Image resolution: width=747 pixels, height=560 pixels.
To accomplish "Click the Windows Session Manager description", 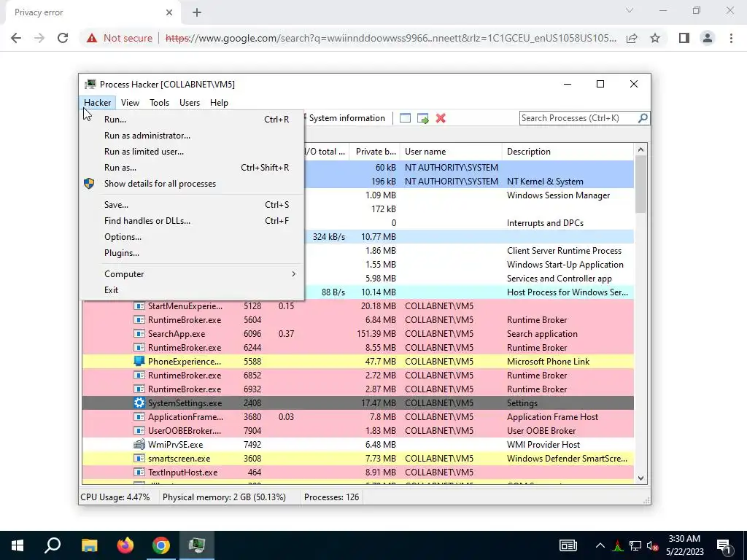I will (558, 195).
